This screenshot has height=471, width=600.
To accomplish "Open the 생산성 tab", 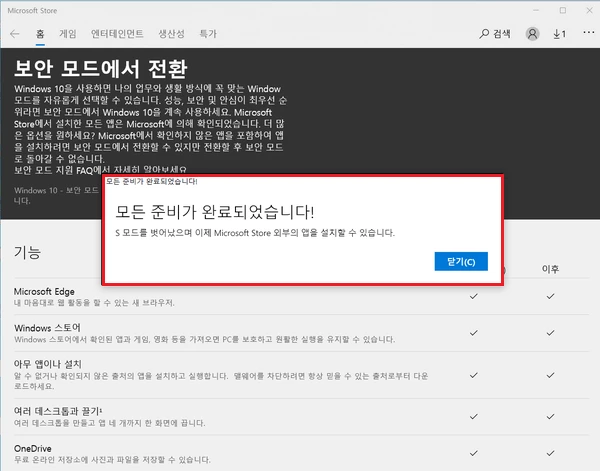I will (171, 34).
